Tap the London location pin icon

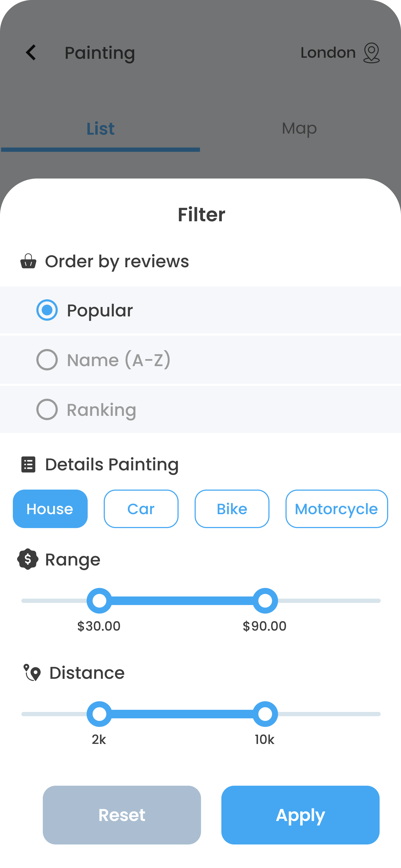tap(371, 53)
